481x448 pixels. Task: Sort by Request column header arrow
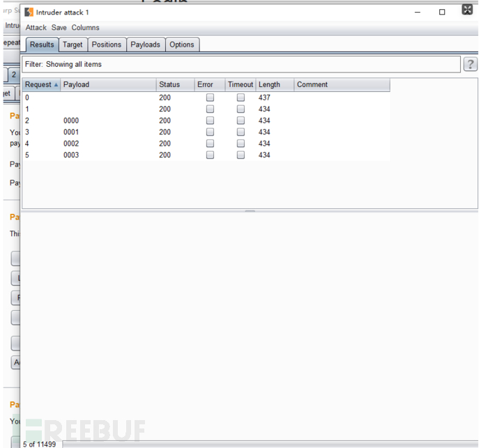tap(56, 85)
